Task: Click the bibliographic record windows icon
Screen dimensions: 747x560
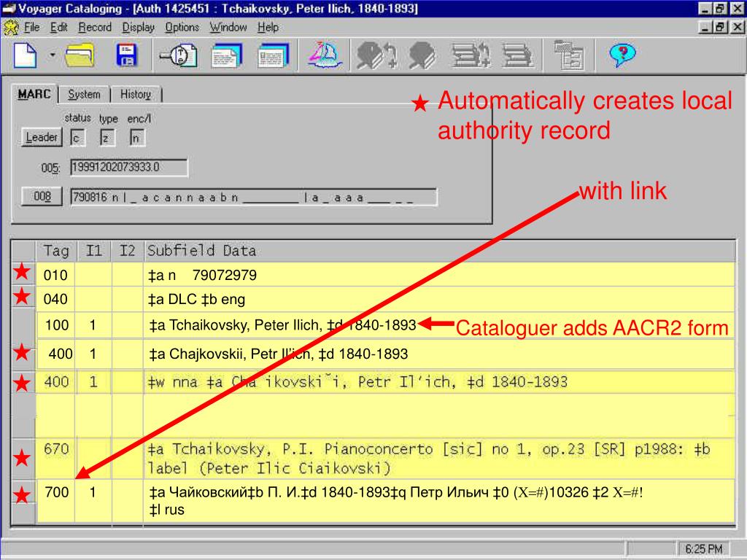Action: coord(227,55)
